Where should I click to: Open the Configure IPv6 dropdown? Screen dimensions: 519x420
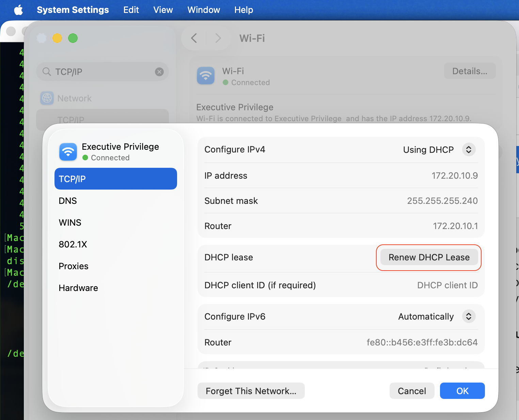point(469,316)
